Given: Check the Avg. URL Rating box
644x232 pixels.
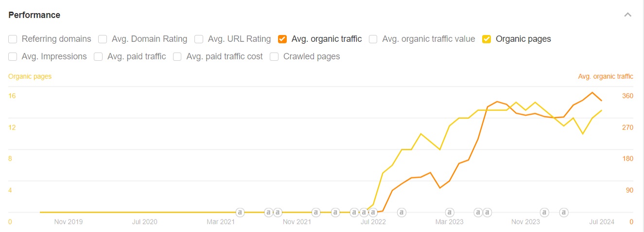Looking at the screenshot, I should pos(199,39).
